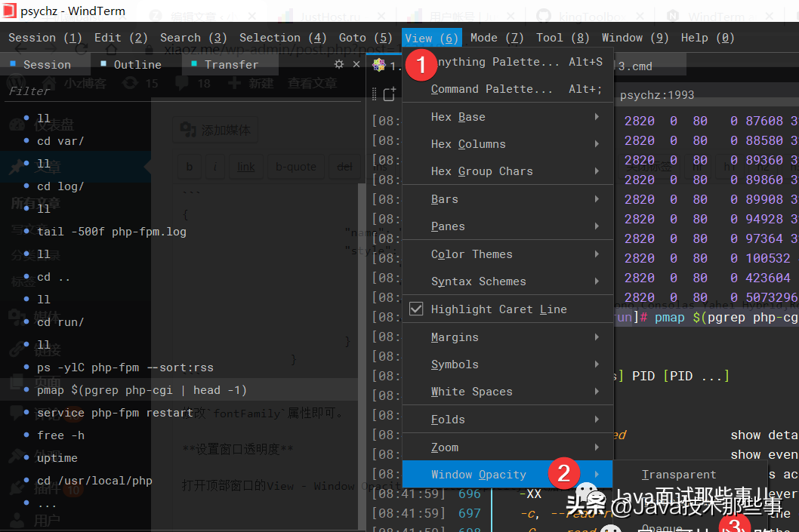The height and width of the screenshot is (532, 799).
Task: Switch to the Transfer pane tab
Action: [231, 64]
